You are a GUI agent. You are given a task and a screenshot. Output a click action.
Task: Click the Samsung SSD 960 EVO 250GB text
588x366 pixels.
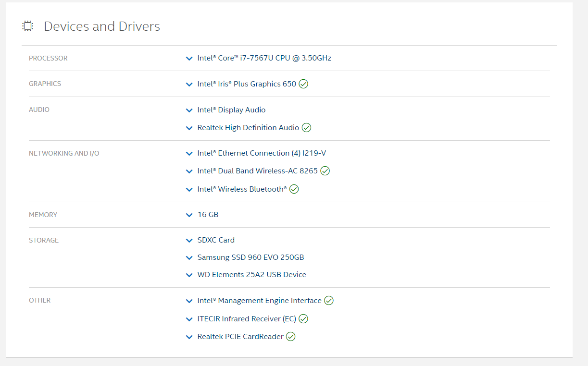tap(250, 257)
